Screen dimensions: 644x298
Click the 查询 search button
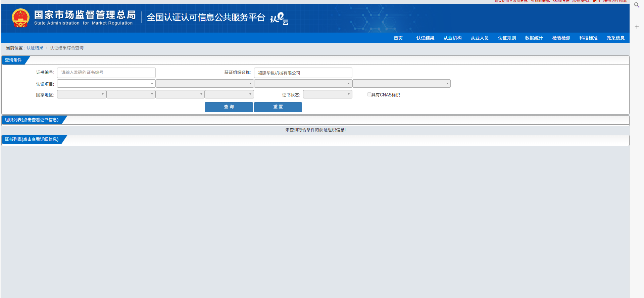(229, 107)
